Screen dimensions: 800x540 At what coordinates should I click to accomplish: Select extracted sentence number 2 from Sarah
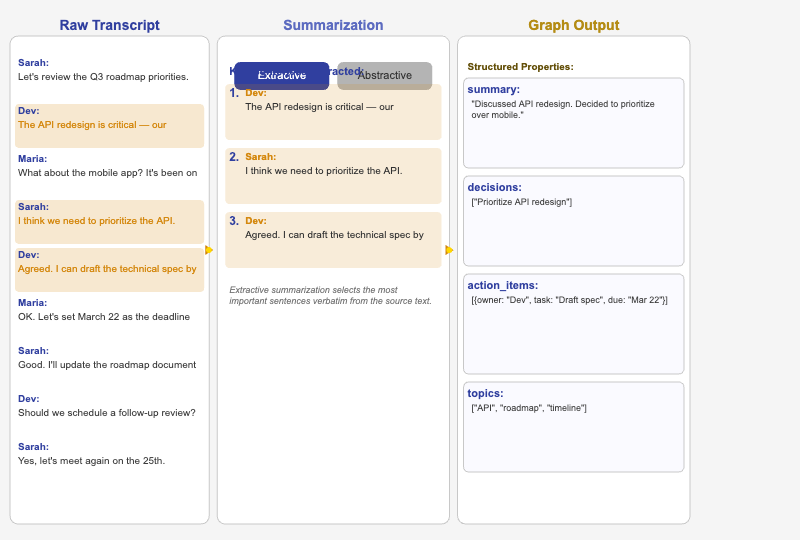[x=333, y=176]
